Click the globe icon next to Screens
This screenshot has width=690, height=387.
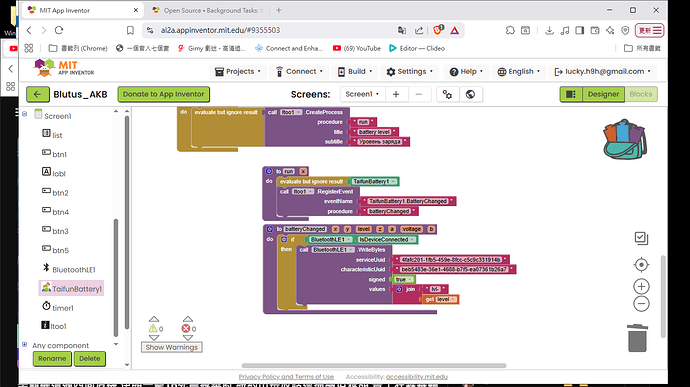point(470,94)
